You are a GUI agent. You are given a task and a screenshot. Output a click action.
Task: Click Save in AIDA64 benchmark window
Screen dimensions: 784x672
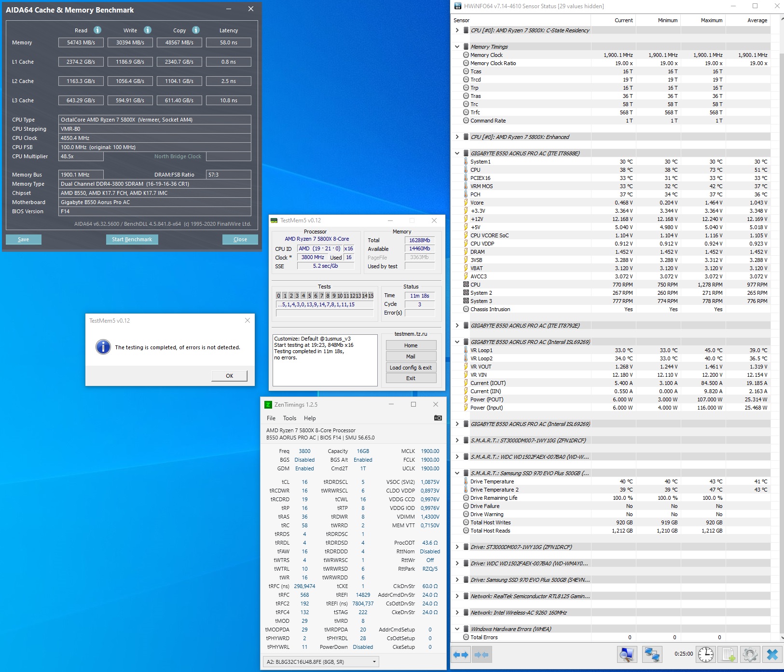pyautogui.click(x=24, y=239)
